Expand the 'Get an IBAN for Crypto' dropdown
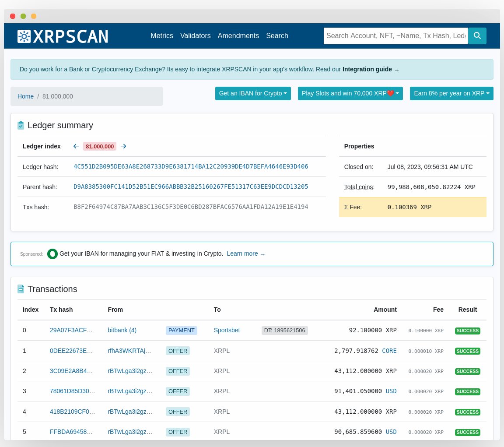Viewport: 504px width, 447px height. 253,93
